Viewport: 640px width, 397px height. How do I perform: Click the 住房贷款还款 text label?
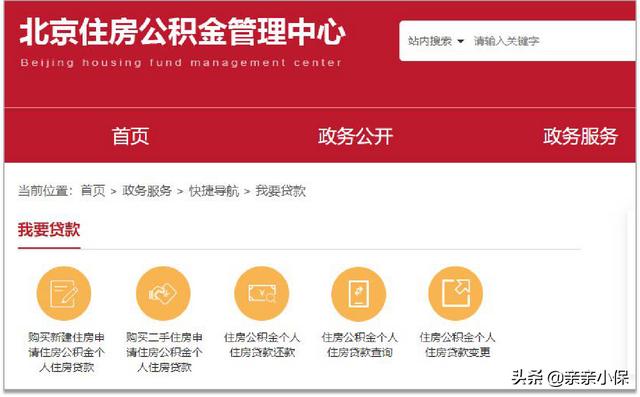pos(262,352)
